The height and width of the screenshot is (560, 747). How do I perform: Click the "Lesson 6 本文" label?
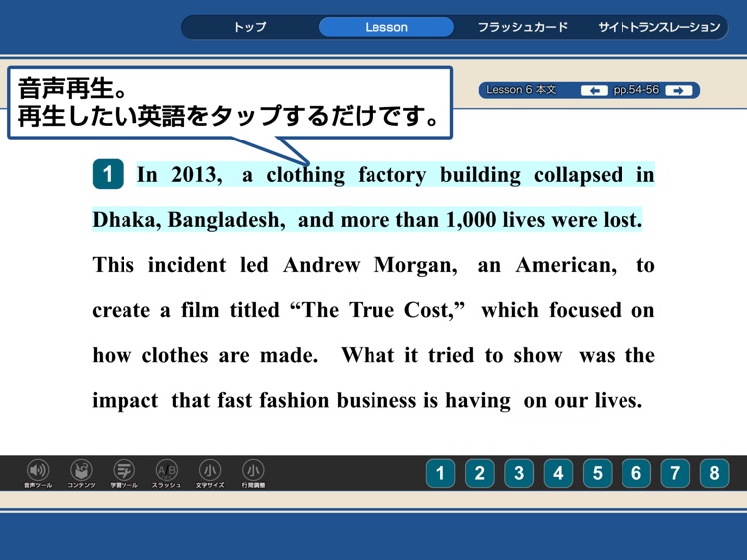pos(521,90)
